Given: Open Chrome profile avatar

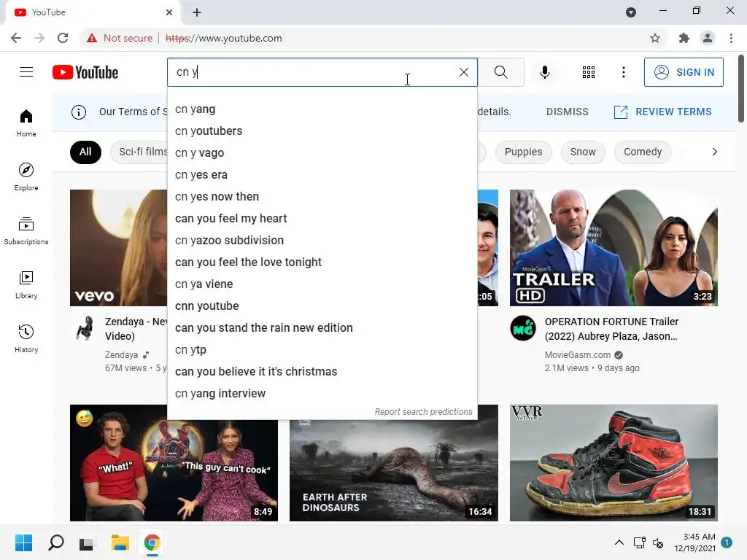Looking at the screenshot, I should 708,38.
